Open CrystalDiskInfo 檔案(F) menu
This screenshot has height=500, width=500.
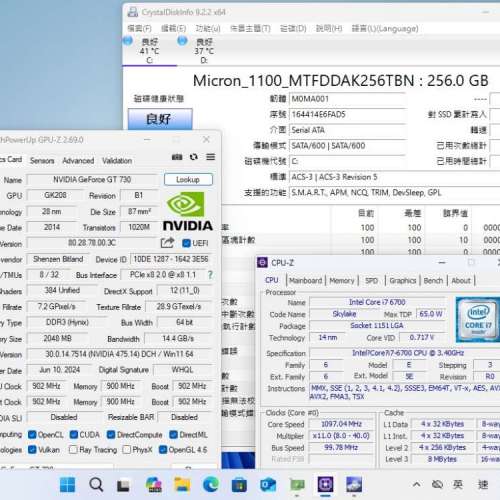[x=139, y=28]
